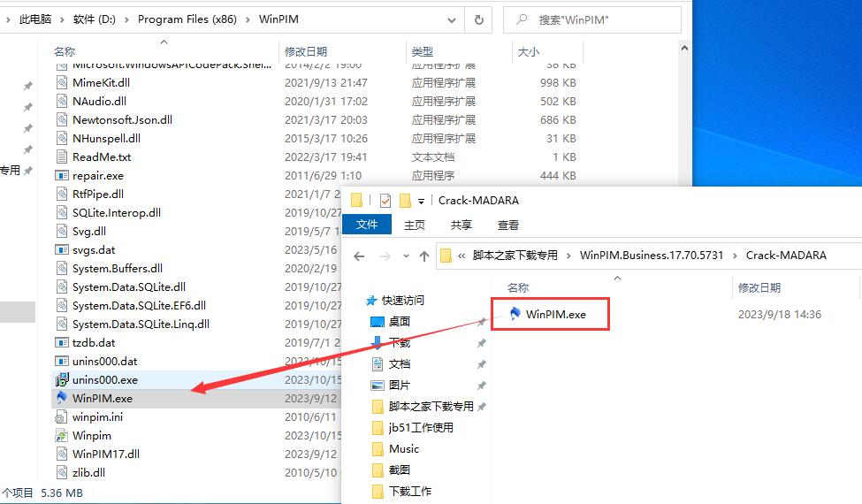Click scroll-up arrow on WinPIM file list scrollbar
Viewport: 862px width, 504px height.
point(684,49)
